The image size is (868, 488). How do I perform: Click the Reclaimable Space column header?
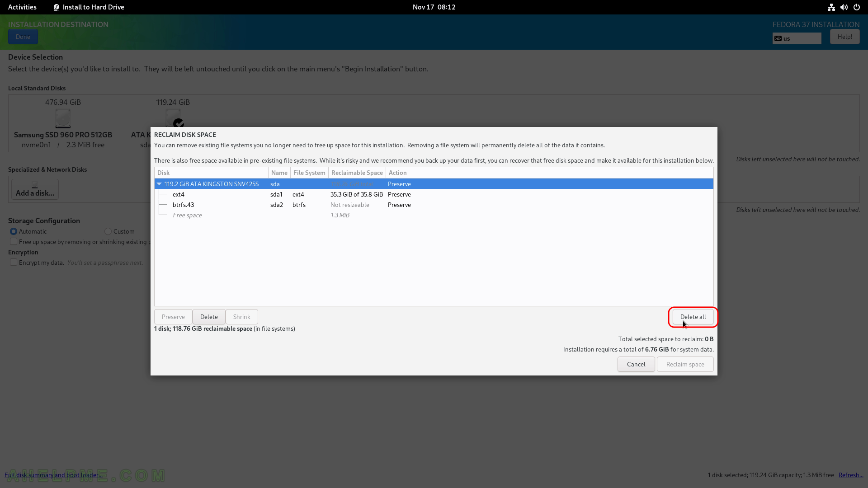pyautogui.click(x=357, y=173)
